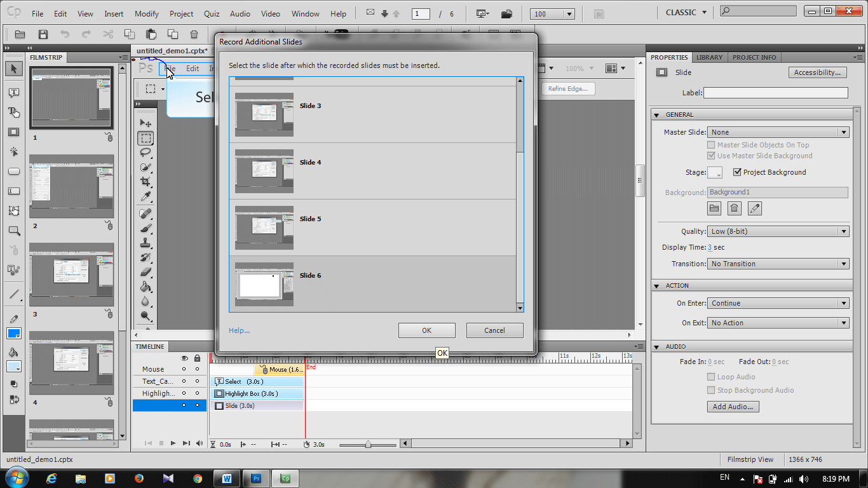Select the Line drawing tool
Image resolution: width=868 pixels, height=488 pixels.
click(x=14, y=294)
